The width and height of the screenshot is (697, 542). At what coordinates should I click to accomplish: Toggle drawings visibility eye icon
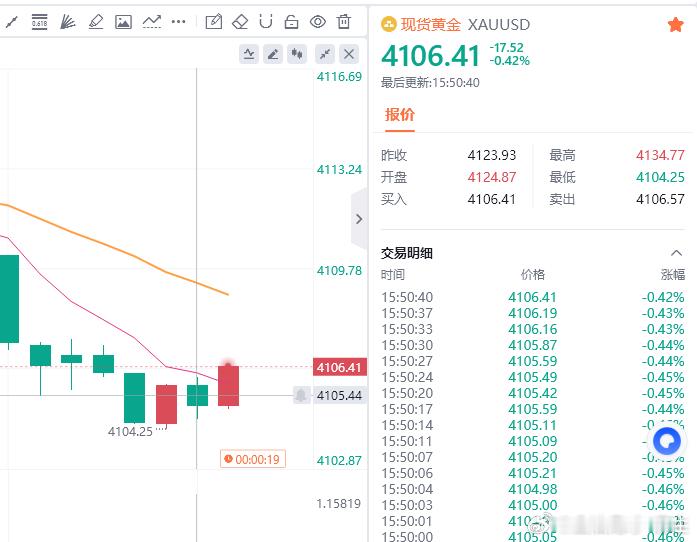318,21
